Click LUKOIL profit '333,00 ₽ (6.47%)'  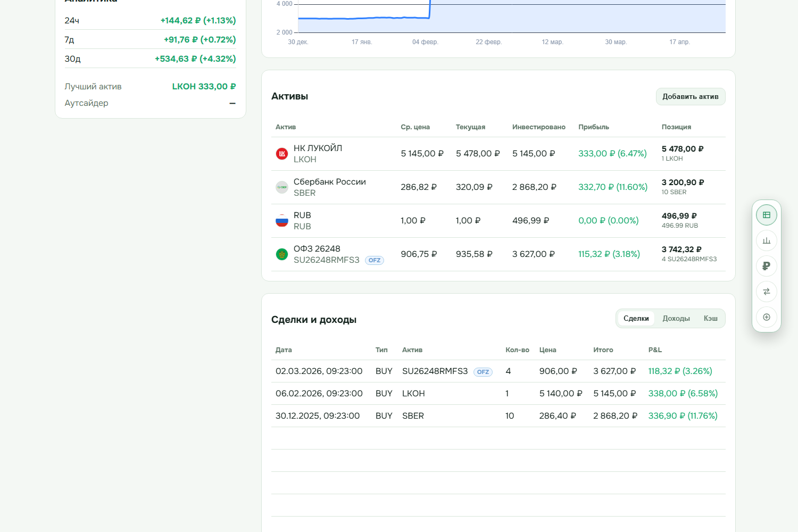613,153
